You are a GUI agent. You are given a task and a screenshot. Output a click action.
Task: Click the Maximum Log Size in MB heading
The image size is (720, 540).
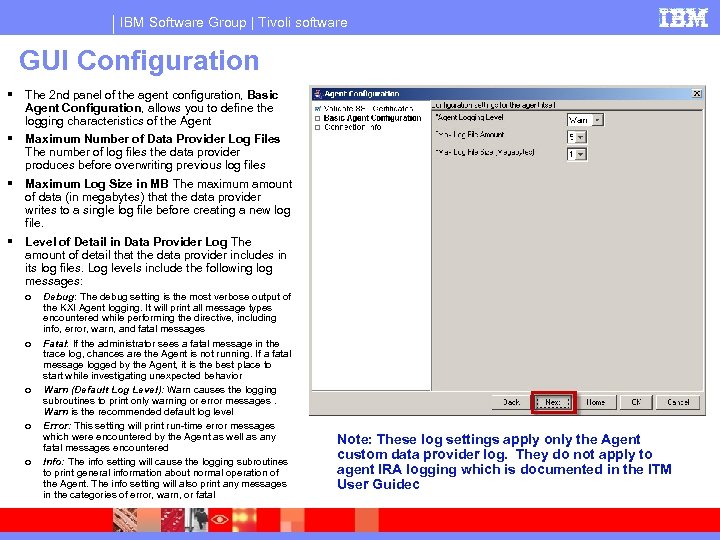pyautogui.click(x=97, y=184)
